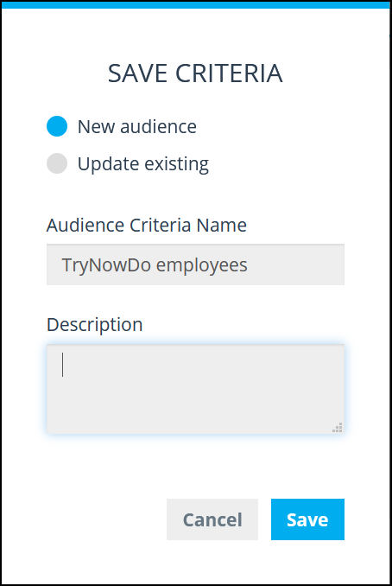This screenshot has width=392, height=586.
Task: Click the Description box resize grip
Action: pos(338,428)
